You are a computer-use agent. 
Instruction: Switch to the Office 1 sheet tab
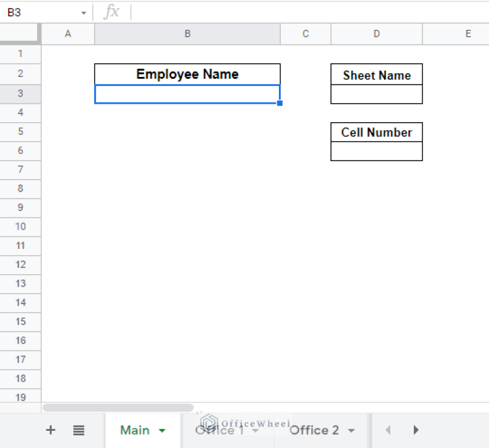click(219, 430)
